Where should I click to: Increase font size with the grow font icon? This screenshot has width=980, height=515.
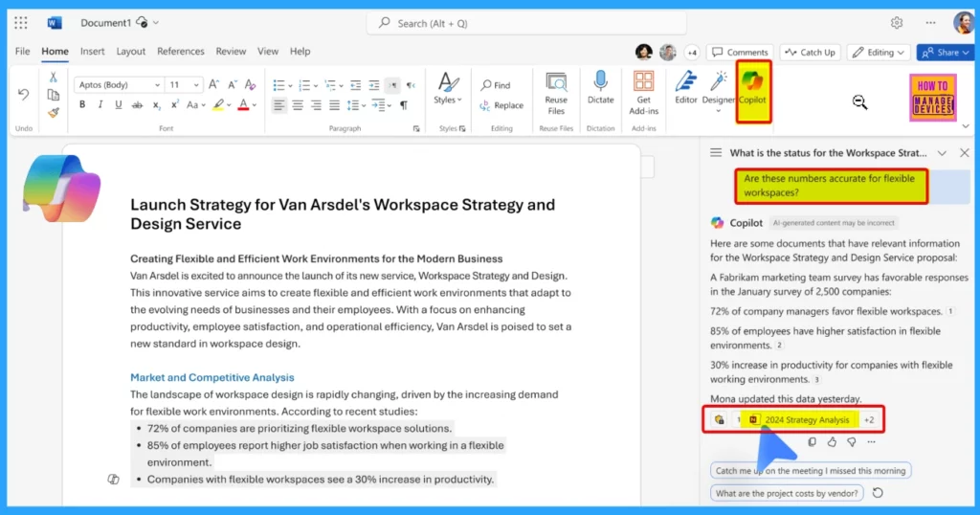tap(213, 84)
